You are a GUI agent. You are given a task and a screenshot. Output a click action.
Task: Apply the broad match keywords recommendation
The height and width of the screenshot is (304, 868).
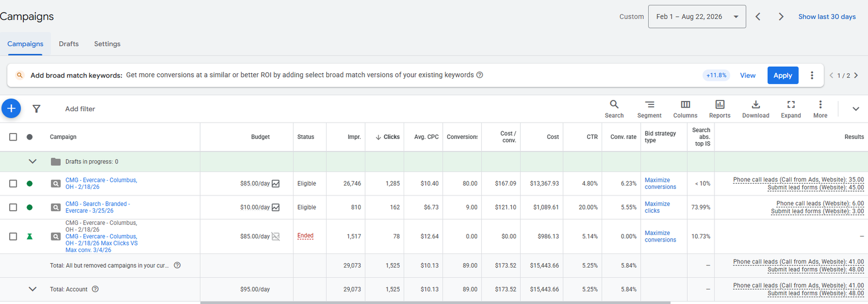(783, 75)
